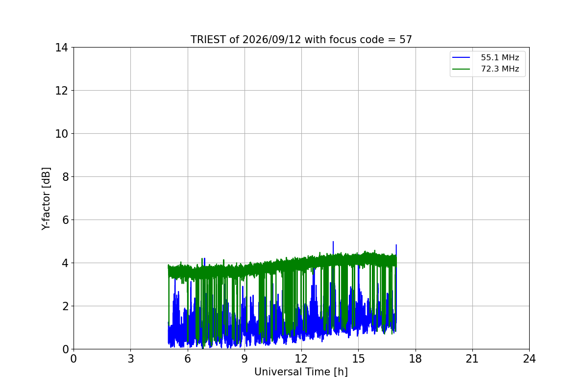The width and height of the screenshot is (588, 392).
Task: Click y-axis tick label 4
Action: tap(65, 263)
